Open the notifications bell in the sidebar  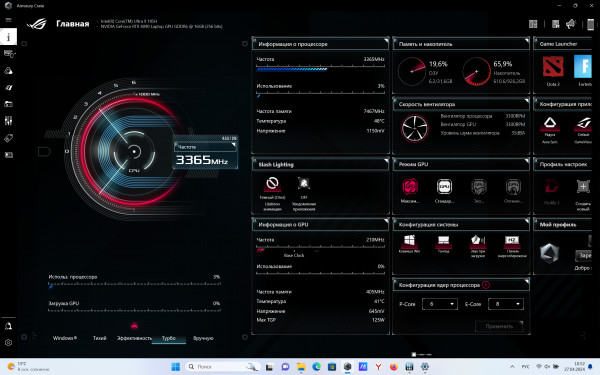(8, 326)
